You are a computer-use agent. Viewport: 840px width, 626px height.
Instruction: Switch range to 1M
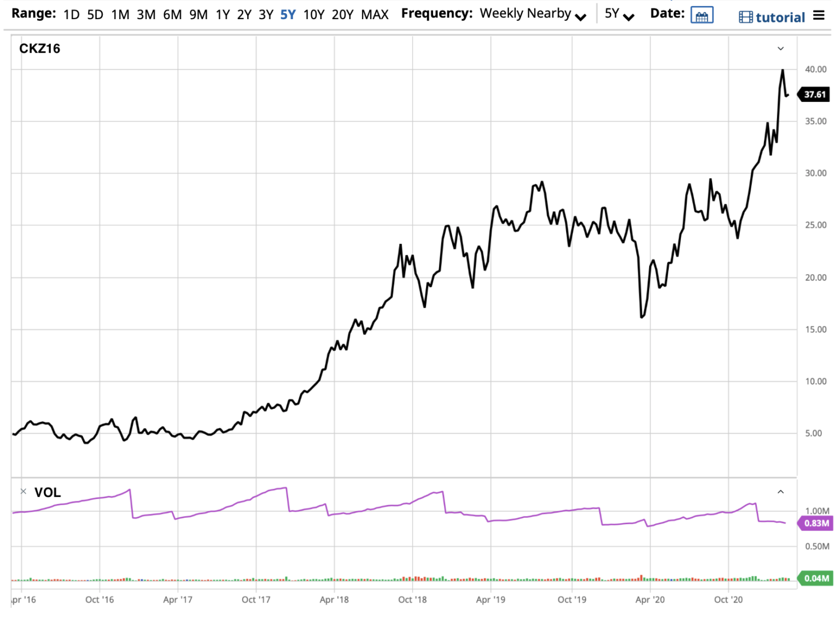pos(120,15)
